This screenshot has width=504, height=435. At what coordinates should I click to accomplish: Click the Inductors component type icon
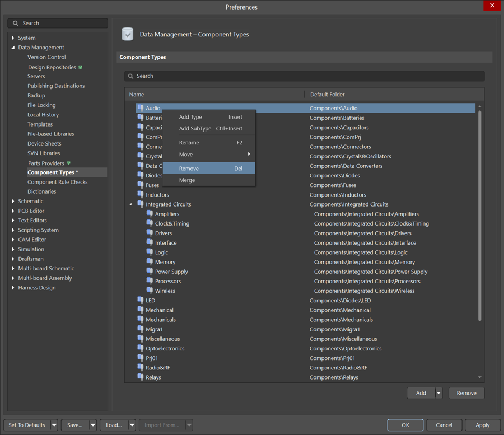141,194
